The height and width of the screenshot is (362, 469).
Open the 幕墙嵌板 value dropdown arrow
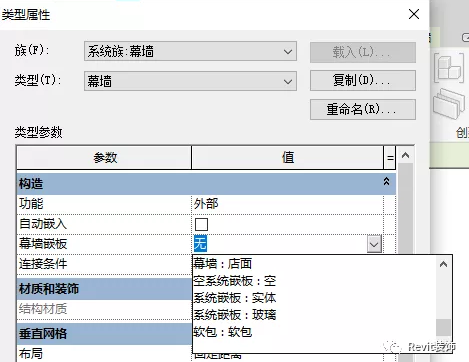(x=374, y=244)
